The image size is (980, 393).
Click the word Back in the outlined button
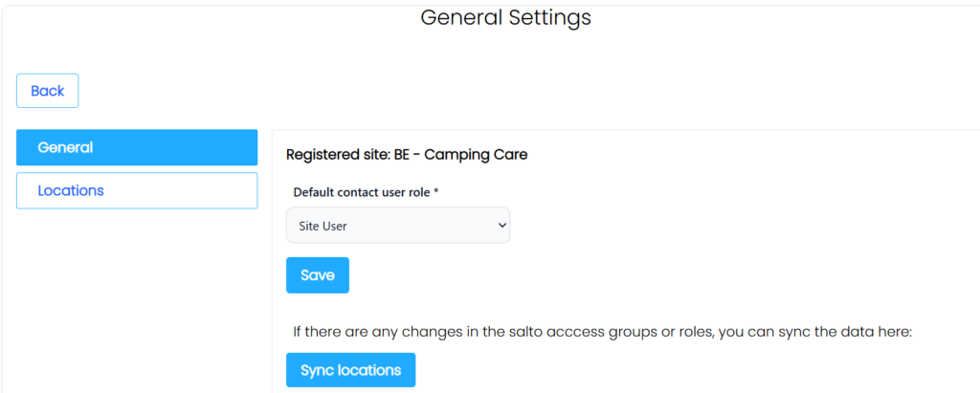click(x=47, y=91)
